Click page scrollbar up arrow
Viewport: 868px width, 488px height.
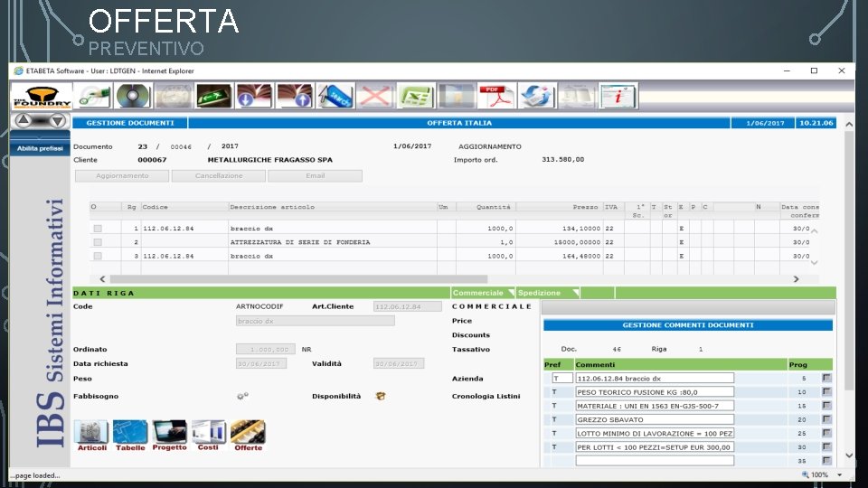[849, 125]
